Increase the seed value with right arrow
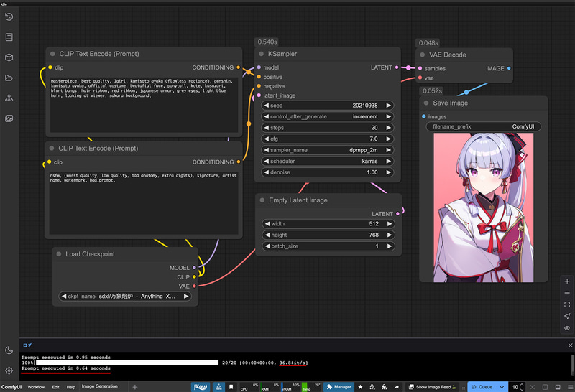575x392 pixels. (388, 106)
